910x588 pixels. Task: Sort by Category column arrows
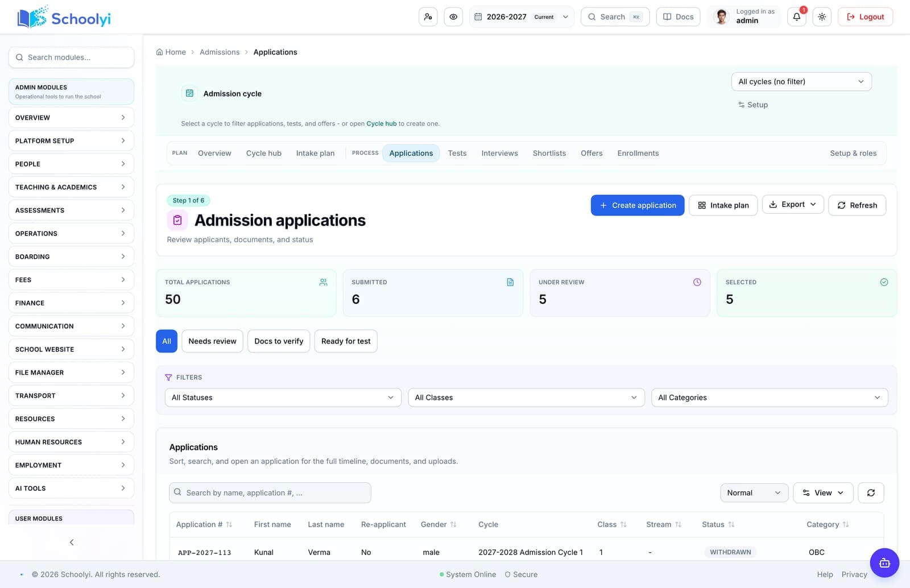point(846,524)
